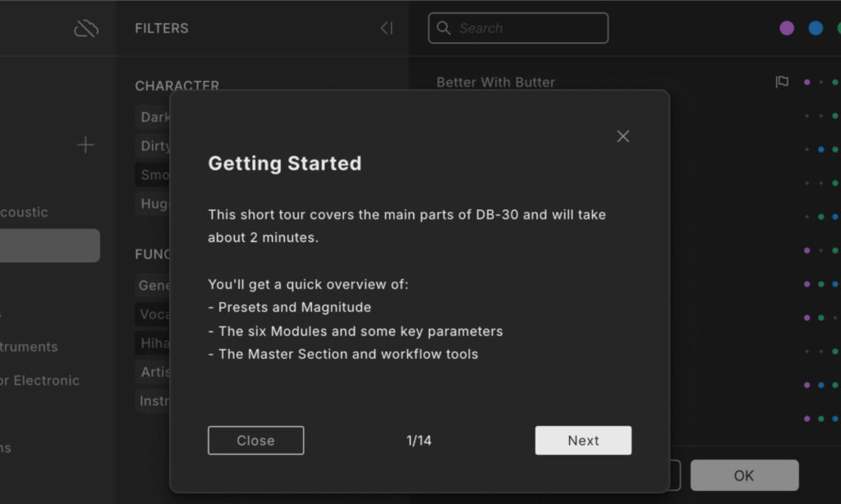This screenshot has height=504, width=841.
Task: Confirm with the OK button
Action: [744, 475]
